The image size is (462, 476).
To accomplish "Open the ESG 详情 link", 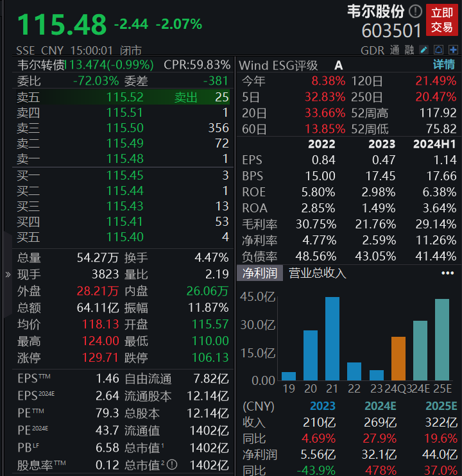I will coord(444,65).
